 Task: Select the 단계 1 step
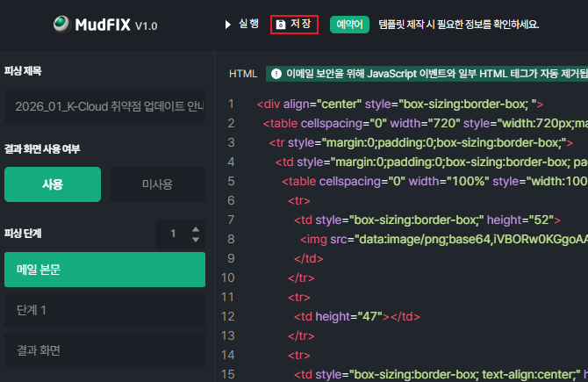(104, 310)
